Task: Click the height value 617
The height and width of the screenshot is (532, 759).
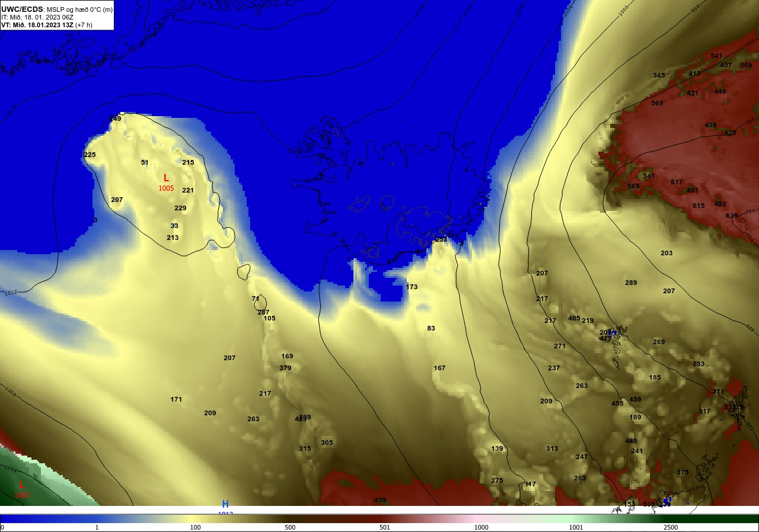Action: click(x=677, y=182)
